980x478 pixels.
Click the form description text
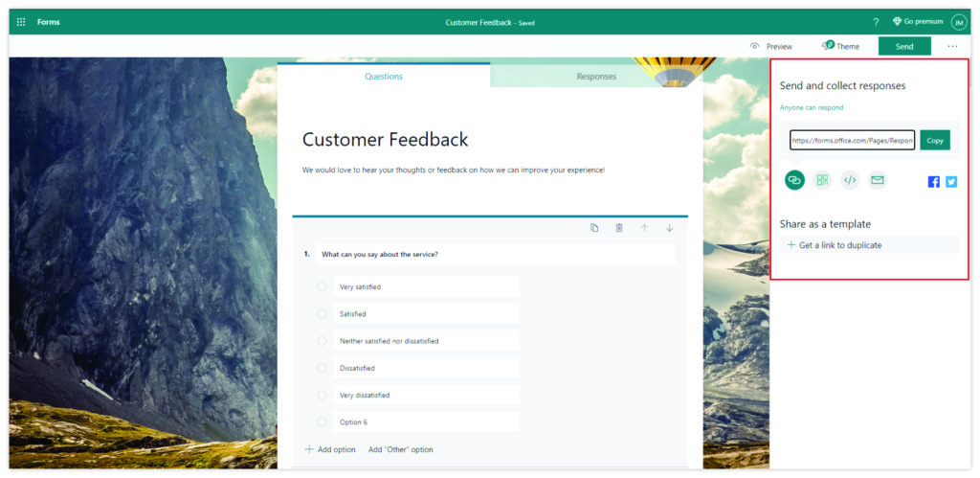tap(453, 170)
